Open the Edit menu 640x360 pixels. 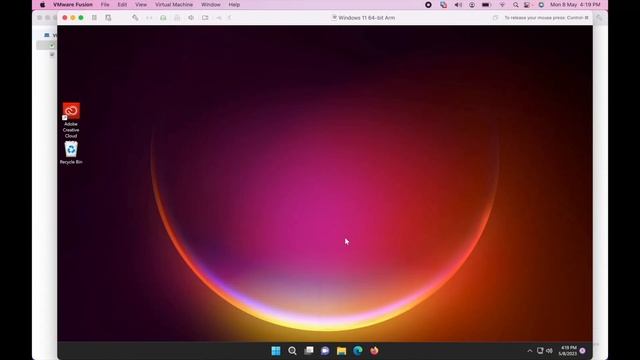122,5
